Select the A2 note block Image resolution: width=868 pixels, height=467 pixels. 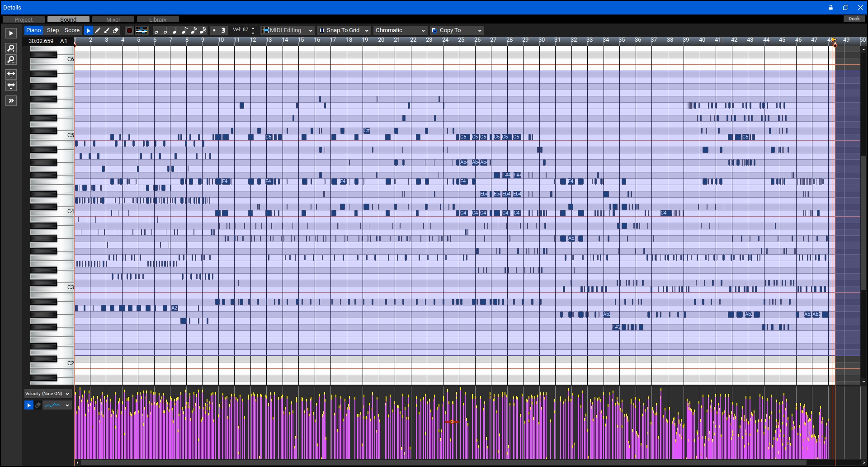pyautogui.click(x=175, y=308)
